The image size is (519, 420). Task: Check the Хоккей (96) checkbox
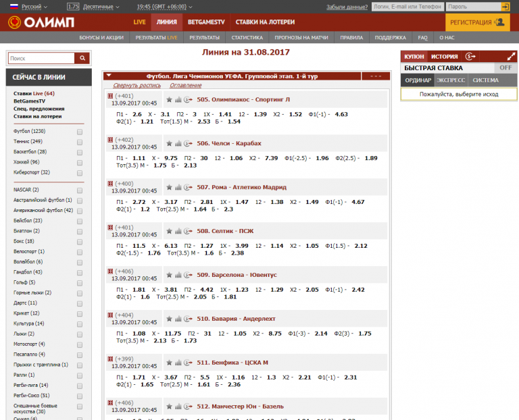80,163
